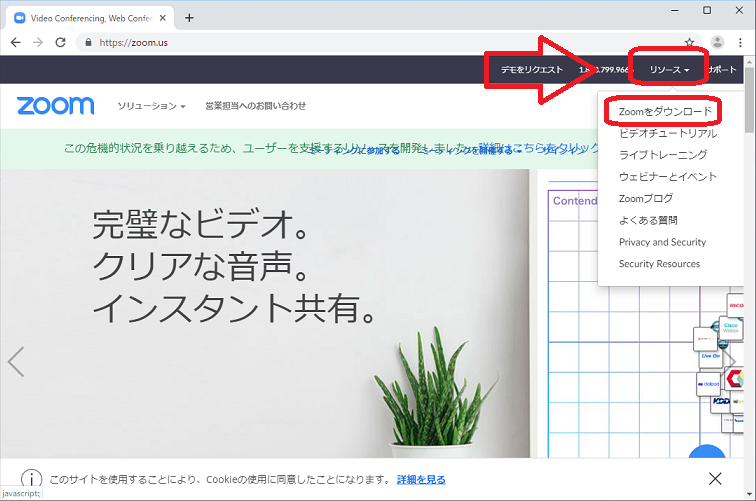Open Zoomブログ from the menu

coord(646,198)
